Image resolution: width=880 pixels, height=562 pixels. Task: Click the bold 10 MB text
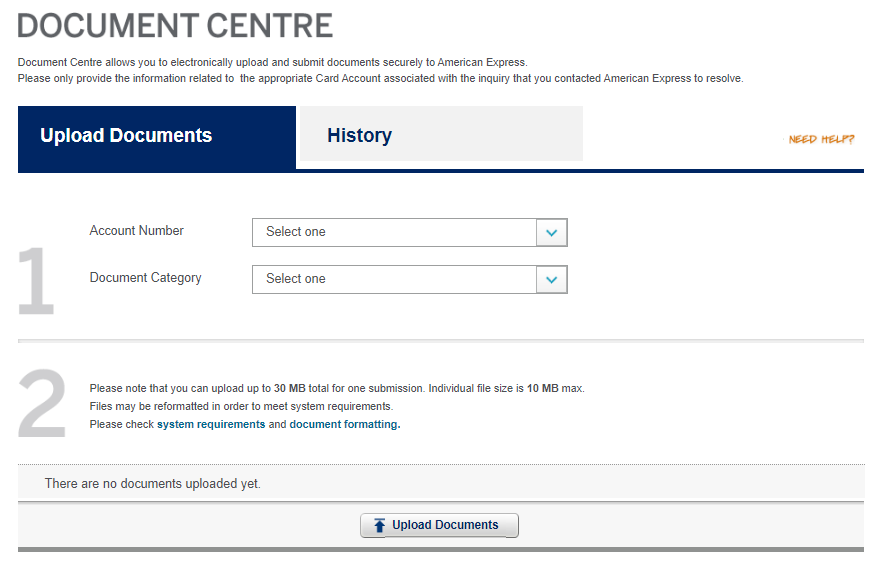(x=543, y=388)
